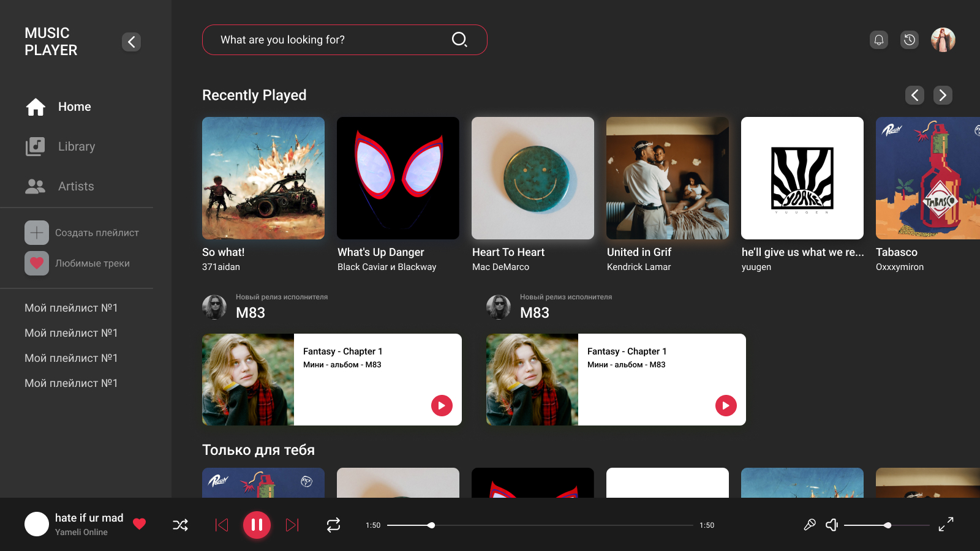Image resolution: width=980 pixels, height=551 pixels.
Task: Show lyrics with the microphone icon
Action: pyautogui.click(x=810, y=525)
